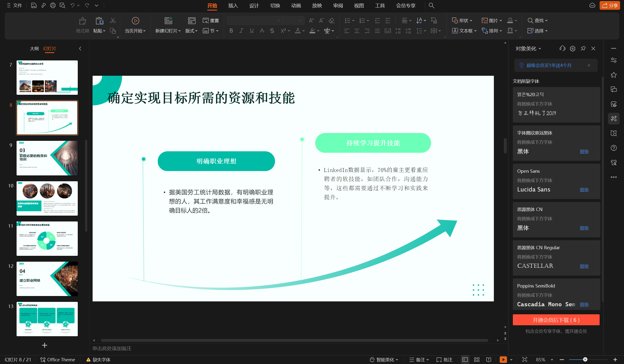Switch to the Outline (大纲) tab
Screen dimensions: 624x364
tap(34, 48)
